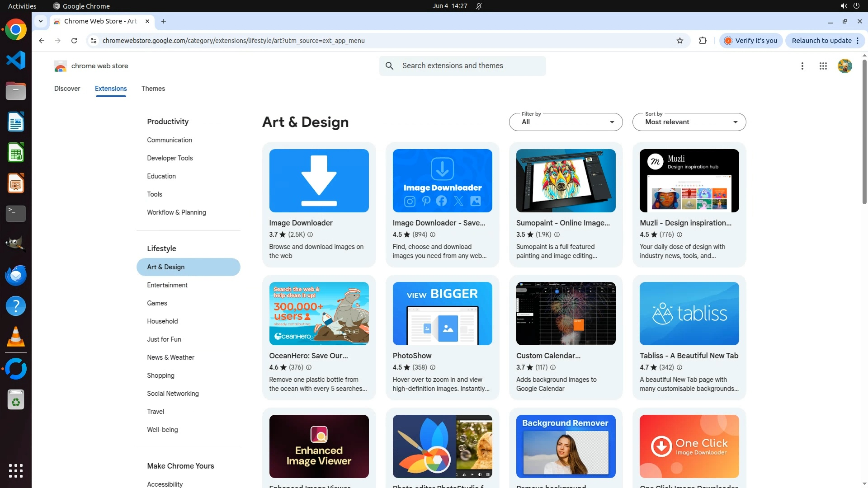Image resolution: width=868 pixels, height=488 pixels.
Task: Click the info icon beside Image Downloader rating
Action: 310,235
